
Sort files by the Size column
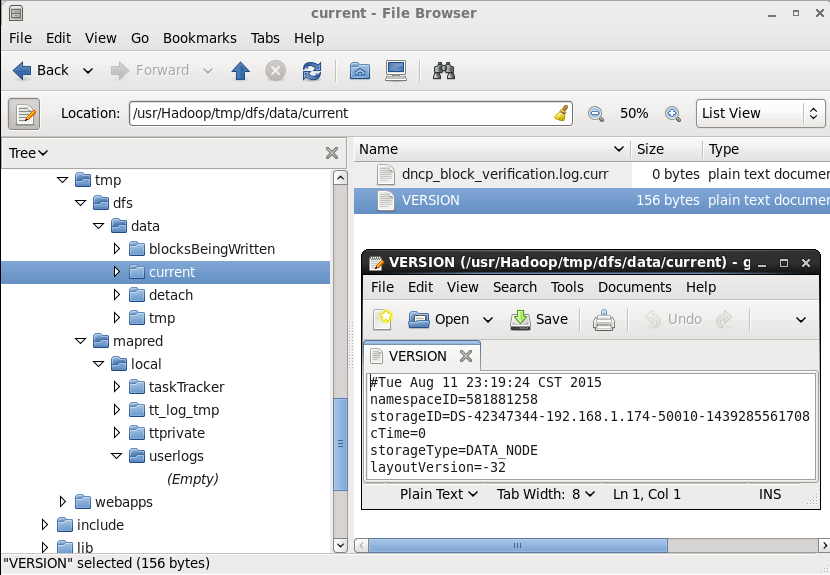click(666, 149)
